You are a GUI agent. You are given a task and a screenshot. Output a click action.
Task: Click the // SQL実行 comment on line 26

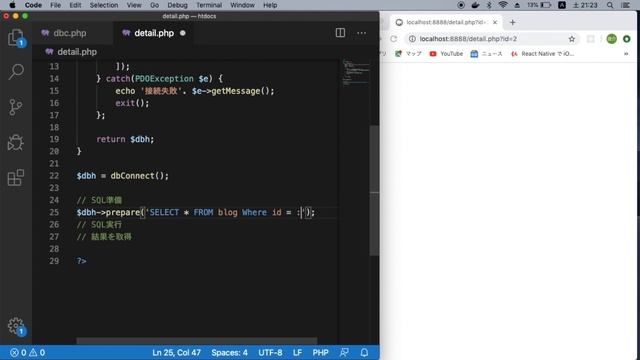pyautogui.click(x=99, y=224)
